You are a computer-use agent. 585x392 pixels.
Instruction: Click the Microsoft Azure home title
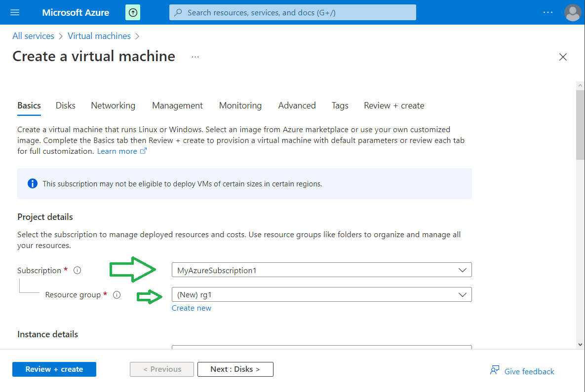[76, 12]
